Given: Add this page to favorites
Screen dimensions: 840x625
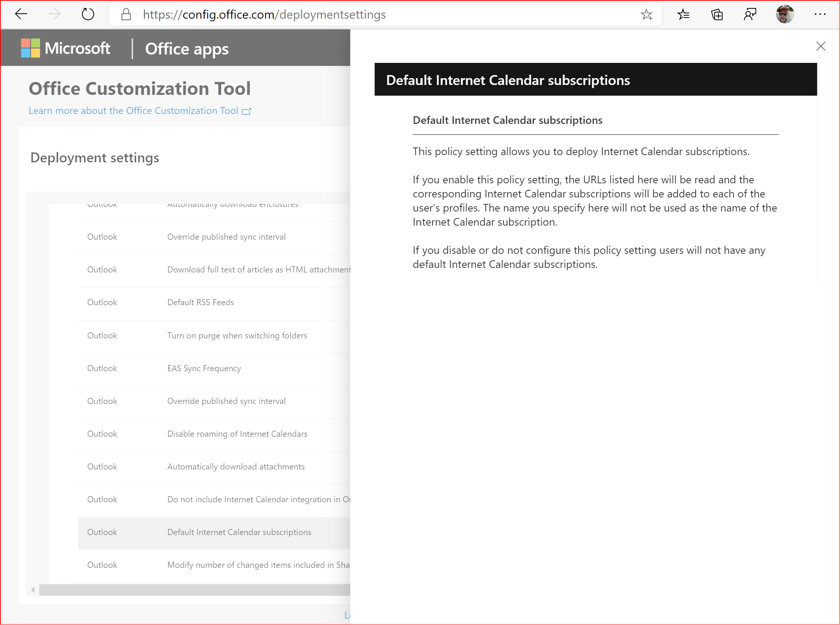Looking at the screenshot, I should point(647,14).
